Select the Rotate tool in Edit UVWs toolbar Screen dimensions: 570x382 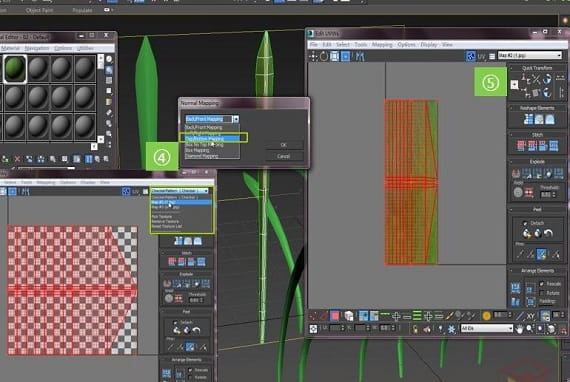click(324, 56)
